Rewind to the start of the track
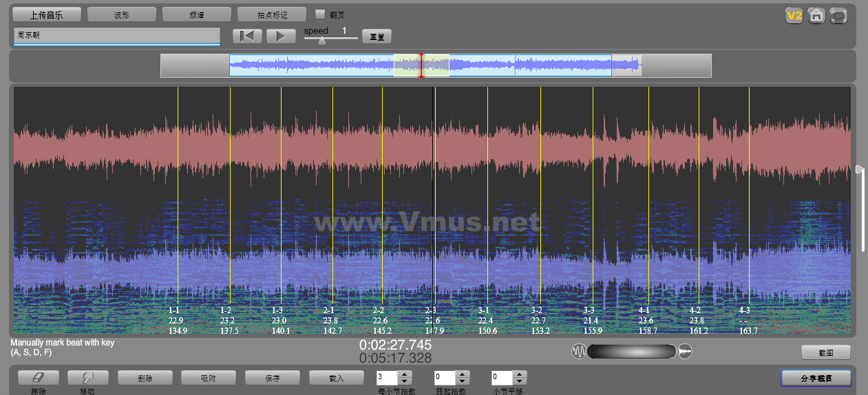Viewport: 868px width, 395px height. coord(247,36)
